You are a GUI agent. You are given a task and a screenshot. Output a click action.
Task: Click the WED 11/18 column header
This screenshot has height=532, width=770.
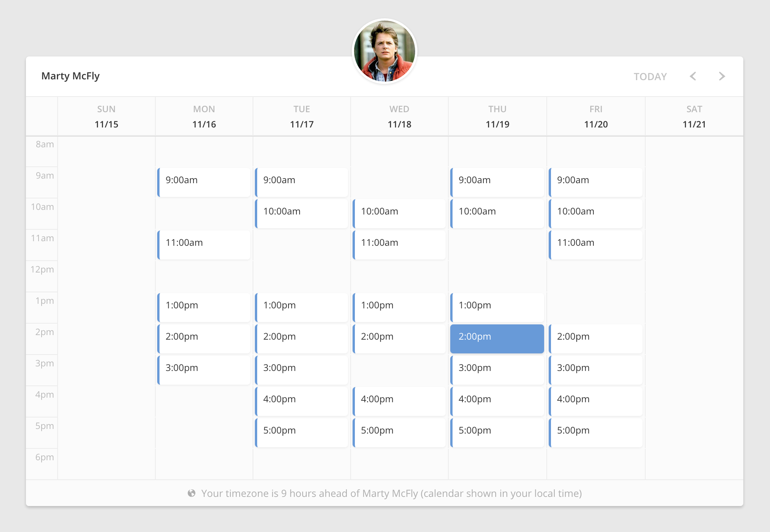pyautogui.click(x=399, y=116)
